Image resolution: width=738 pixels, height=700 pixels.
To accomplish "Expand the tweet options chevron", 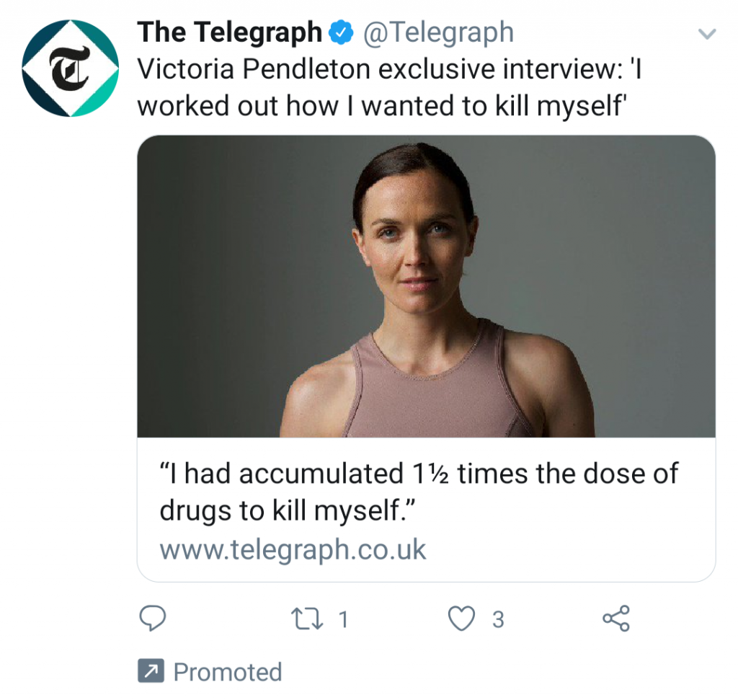I will click(x=706, y=33).
